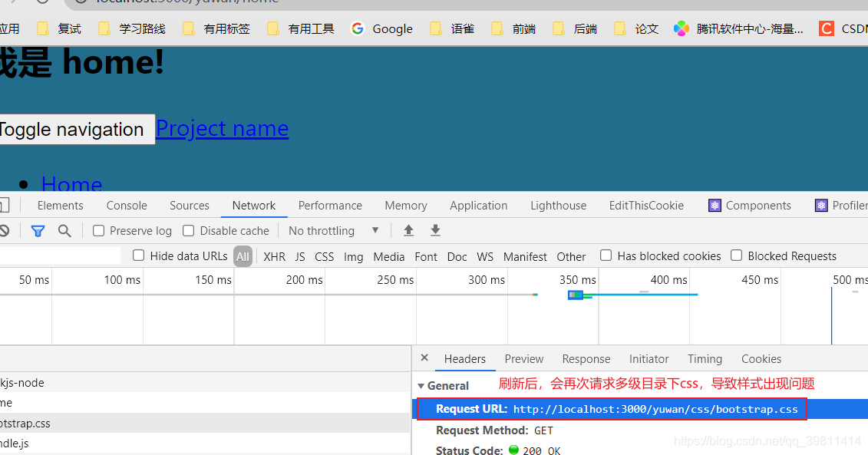Click the network filter text field
The height and width of the screenshot is (455, 868).
60,256
